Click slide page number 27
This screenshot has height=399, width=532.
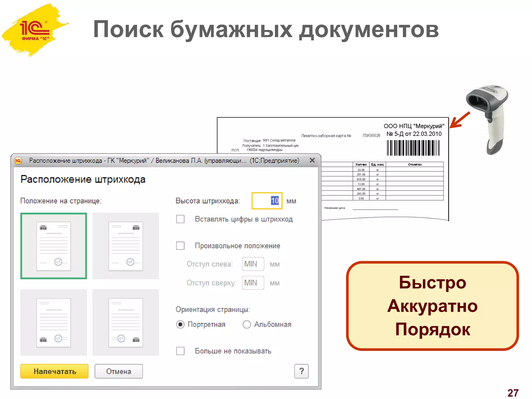[513, 393]
